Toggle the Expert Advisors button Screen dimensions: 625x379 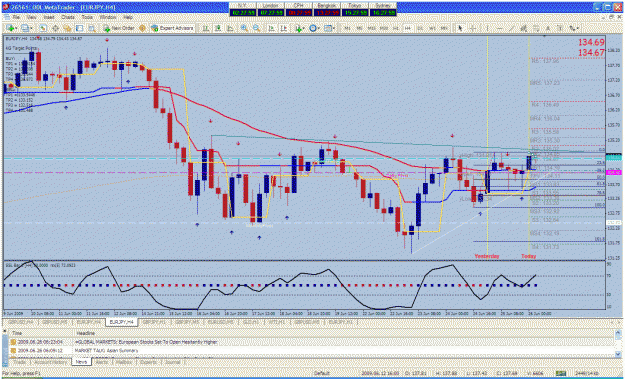point(172,28)
